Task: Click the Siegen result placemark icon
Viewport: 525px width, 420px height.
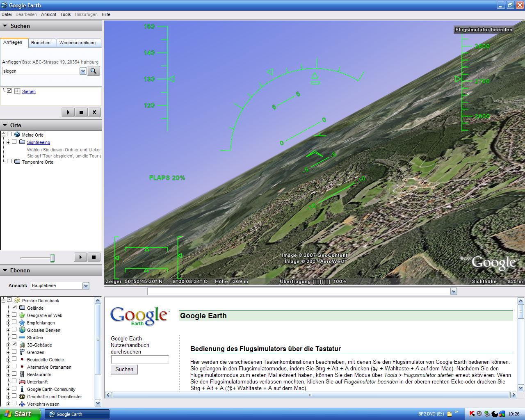Action: coord(17,91)
